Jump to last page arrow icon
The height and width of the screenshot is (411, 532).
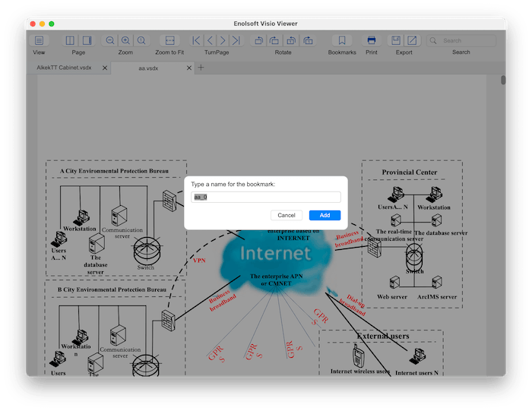(x=236, y=40)
